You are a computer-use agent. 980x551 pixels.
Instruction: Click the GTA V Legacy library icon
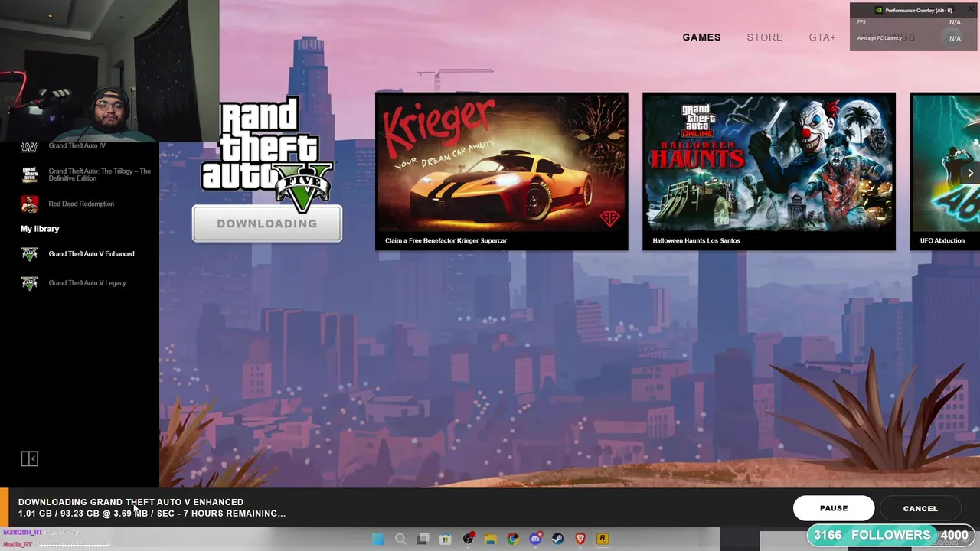click(x=29, y=283)
